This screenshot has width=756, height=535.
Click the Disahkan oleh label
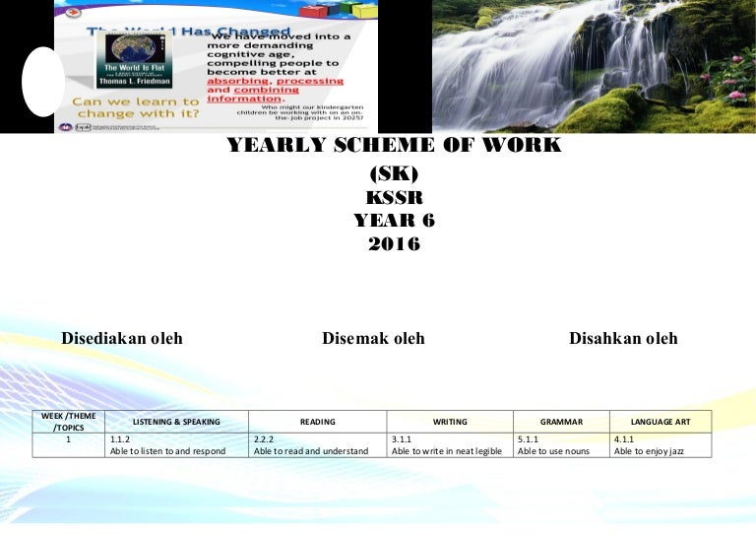[623, 339]
